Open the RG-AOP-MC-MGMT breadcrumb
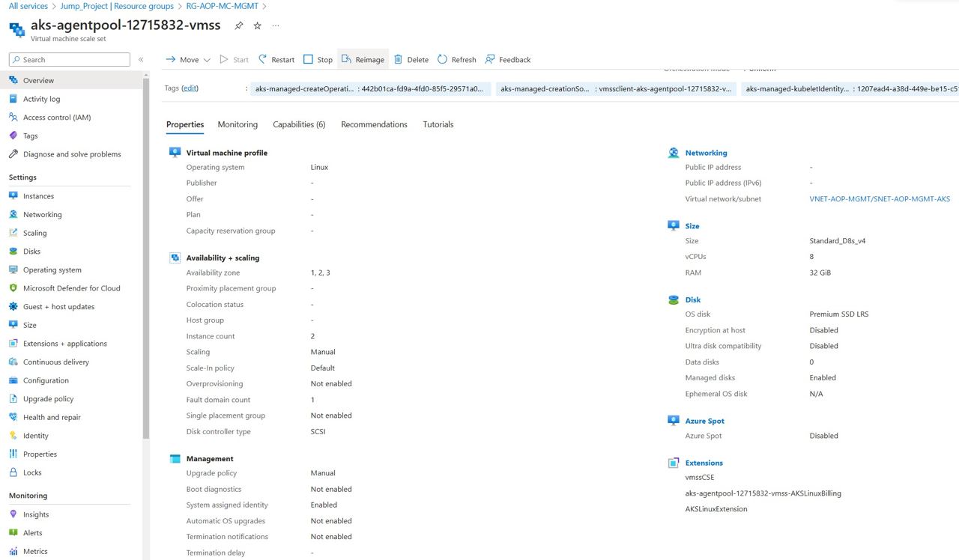The image size is (959, 560). [223, 6]
